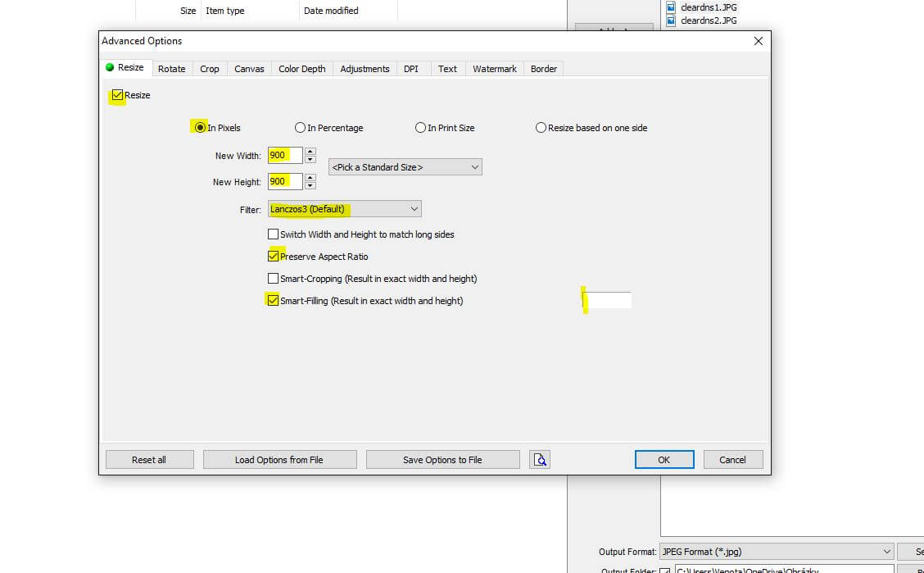The height and width of the screenshot is (573, 924).
Task: Uncheck the Resize checkbox
Action: (118, 95)
